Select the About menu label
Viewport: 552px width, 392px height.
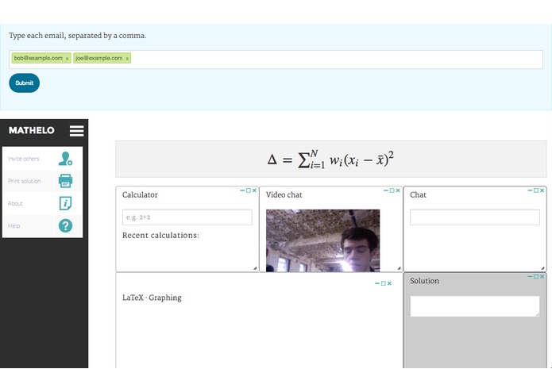click(15, 203)
